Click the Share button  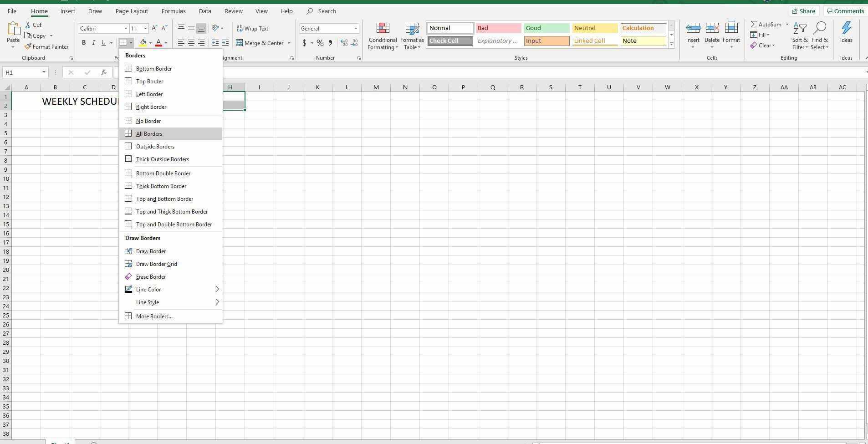[x=804, y=11]
